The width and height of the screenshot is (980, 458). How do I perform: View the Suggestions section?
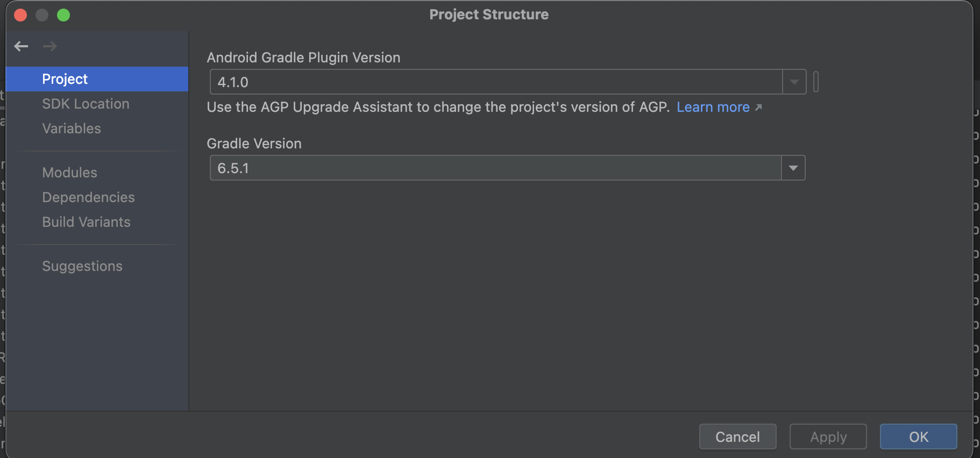(x=82, y=266)
